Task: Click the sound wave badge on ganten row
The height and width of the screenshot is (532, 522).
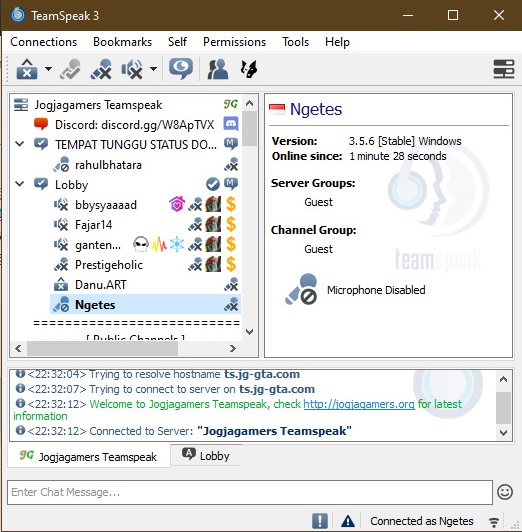Action: point(159,245)
